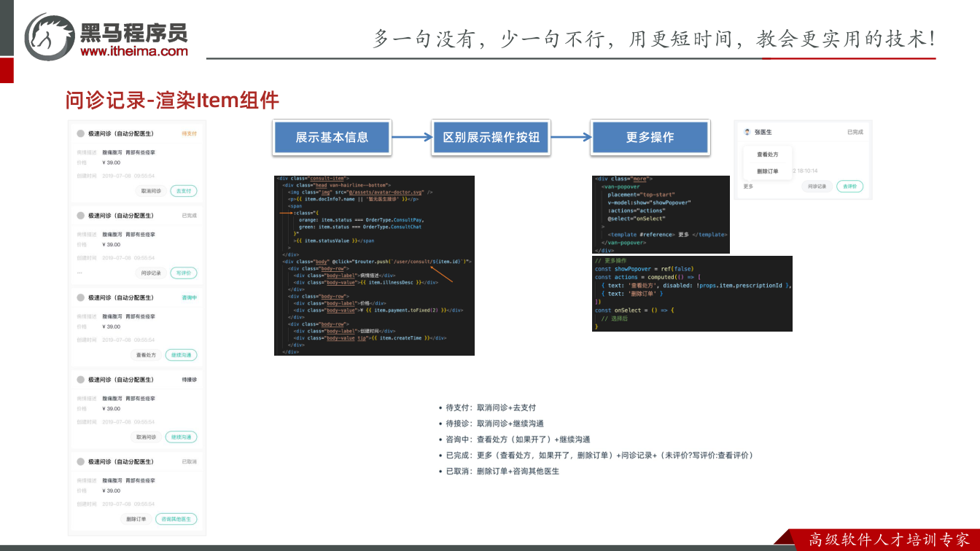This screenshot has width=980, height=551.
Task: Click the 展示基本信息 flow step box
Action: (332, 137)
